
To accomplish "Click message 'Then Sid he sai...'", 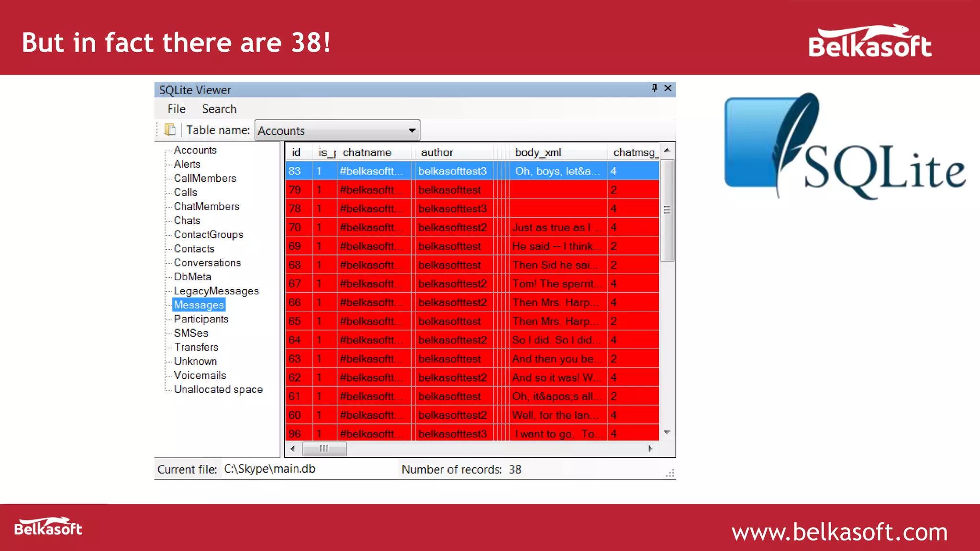I will click(557, 265).
